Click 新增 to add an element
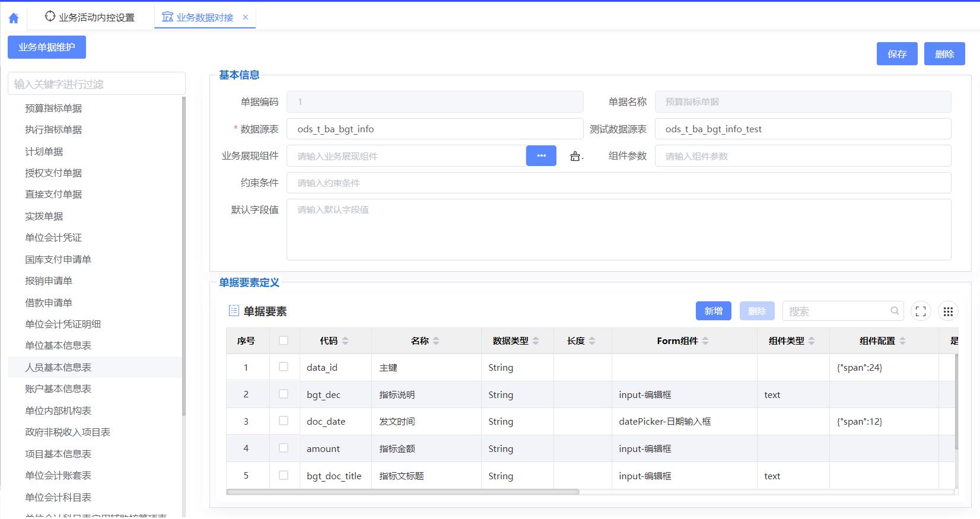This screenshot has width=980, height=519. click(714, 311)
